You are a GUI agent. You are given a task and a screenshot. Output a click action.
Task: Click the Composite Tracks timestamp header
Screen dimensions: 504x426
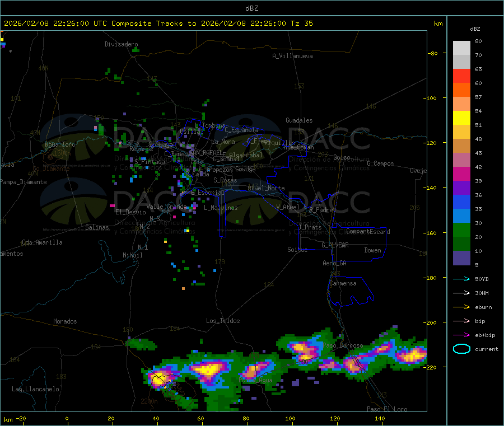point(158,24)
